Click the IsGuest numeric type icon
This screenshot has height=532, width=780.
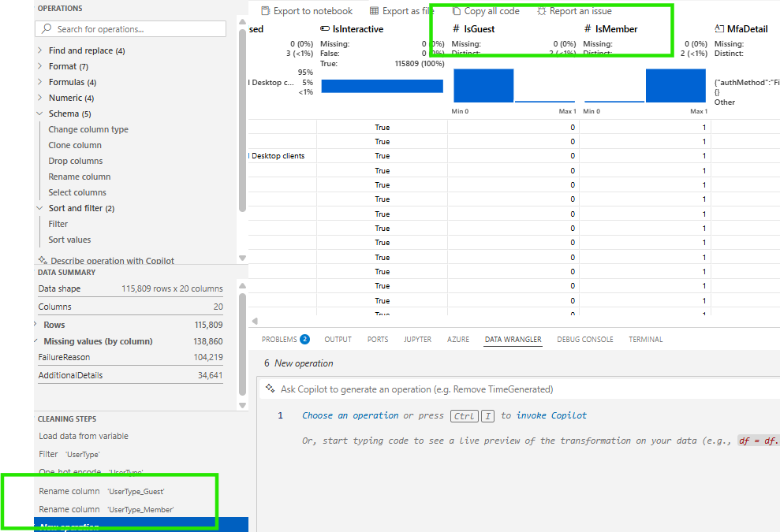pyautogui.click(x=456, y=29)
